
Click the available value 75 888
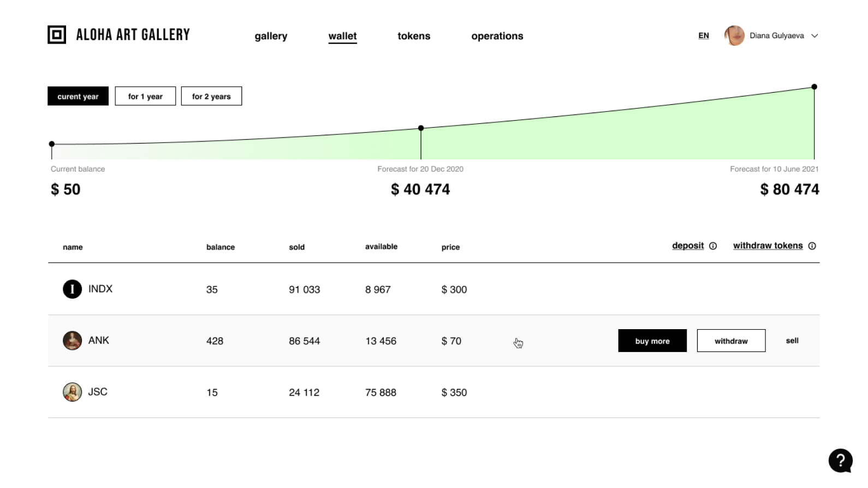[381, 392]
